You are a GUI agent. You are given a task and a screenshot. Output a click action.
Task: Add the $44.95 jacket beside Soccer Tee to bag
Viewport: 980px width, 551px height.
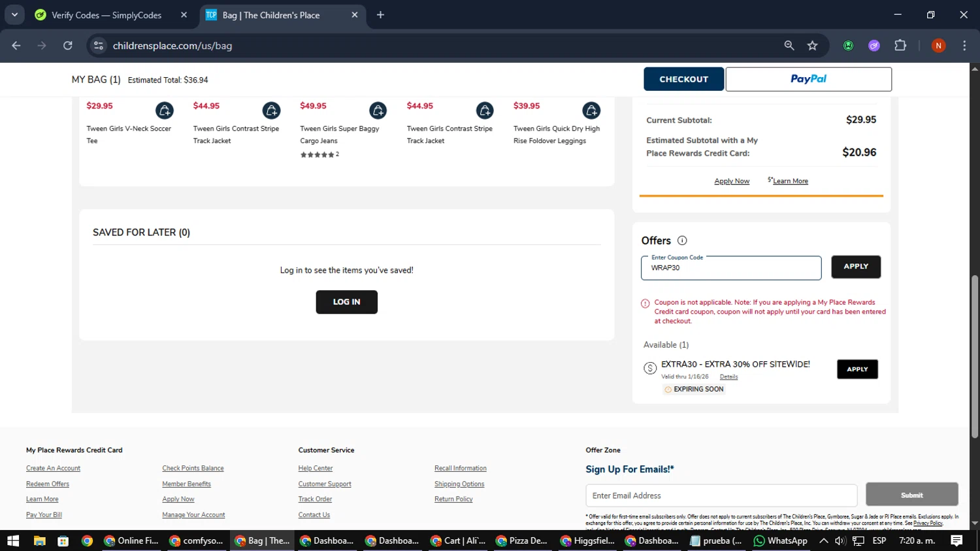point(271,110)
